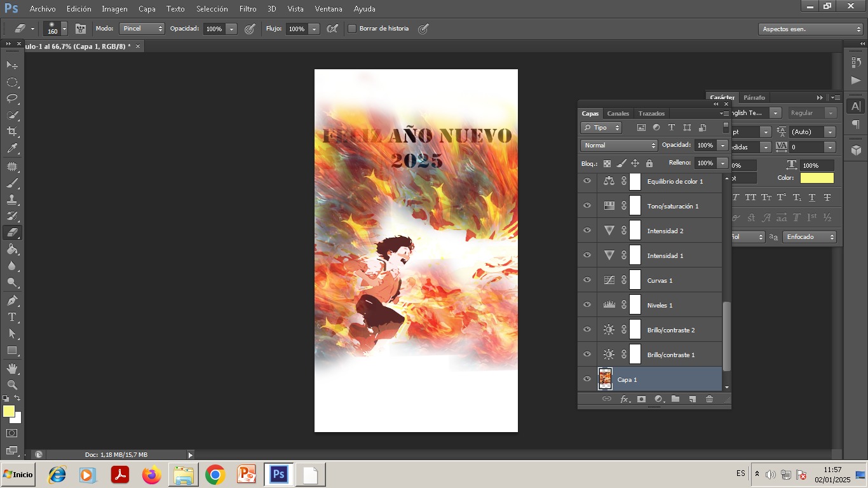Select the Dodge tool
This screenshot has height=488, width=868.
pyautogui.click(x=12, y=282)
